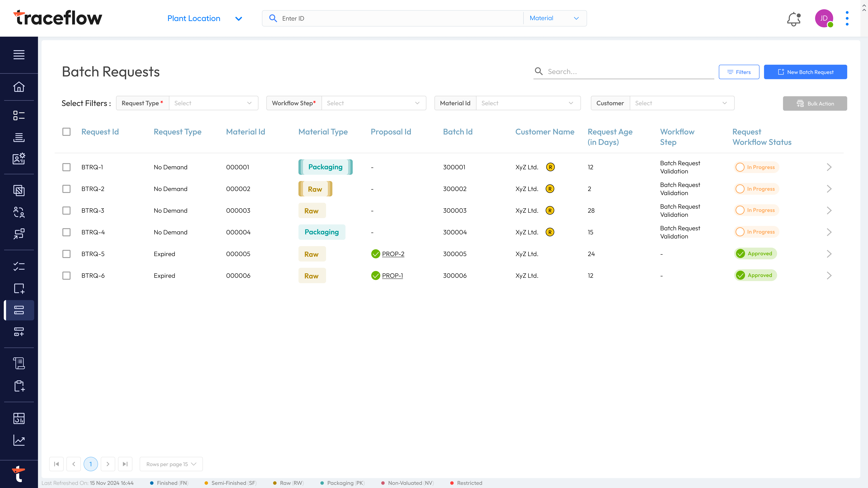
Task: Click the notification bell icon
Action: point(794,19)
